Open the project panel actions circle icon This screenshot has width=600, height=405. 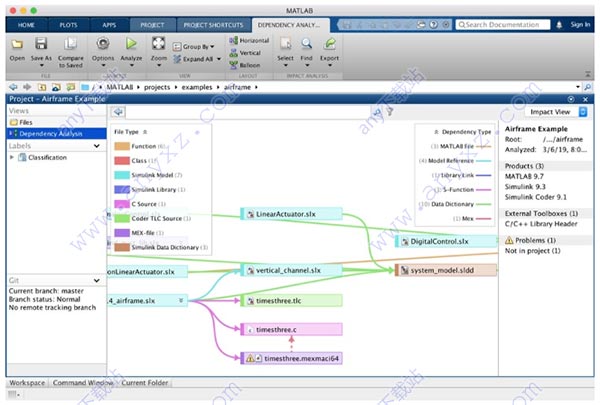[x=571, y=99]
